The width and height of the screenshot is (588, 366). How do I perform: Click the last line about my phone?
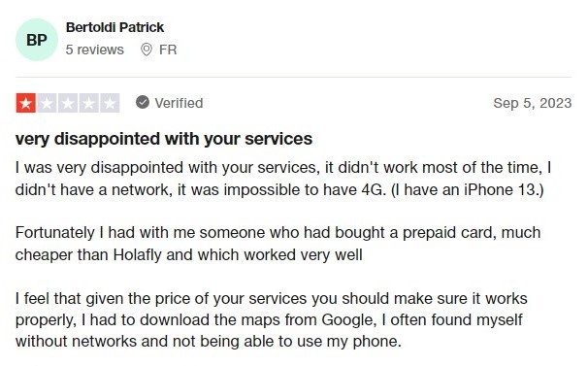[209, 341]
